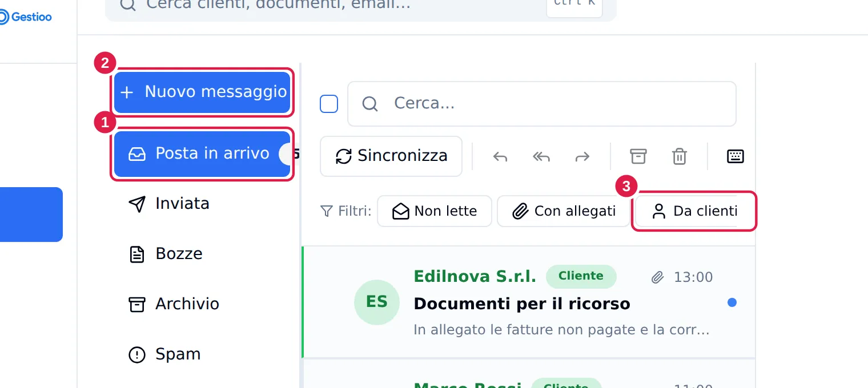Click the Cliente badge next to Edilnova
The image size is (868, 388).
click(581, 276)
